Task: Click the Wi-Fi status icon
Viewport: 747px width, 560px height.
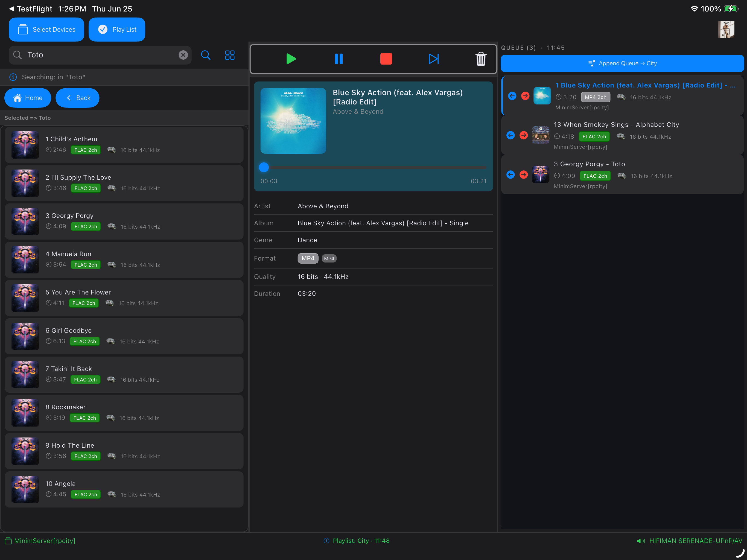Action: (694, 9)
